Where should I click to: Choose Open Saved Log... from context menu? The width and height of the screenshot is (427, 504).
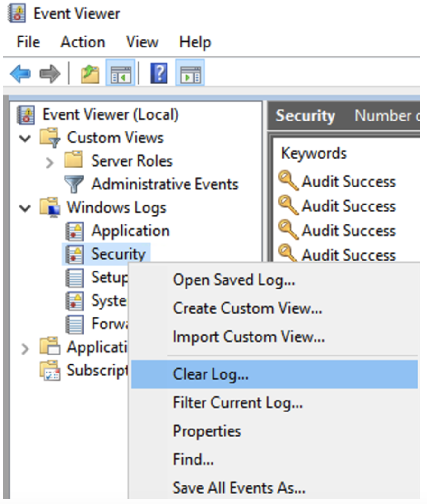274,280
